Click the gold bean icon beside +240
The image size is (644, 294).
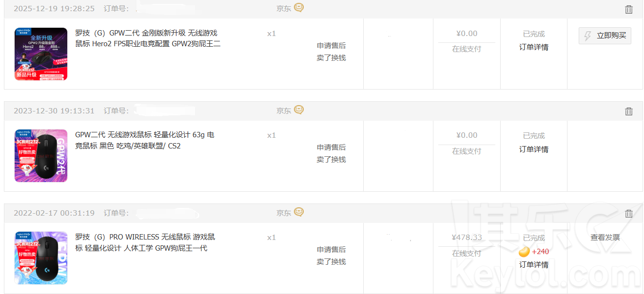tap(524, 252)
